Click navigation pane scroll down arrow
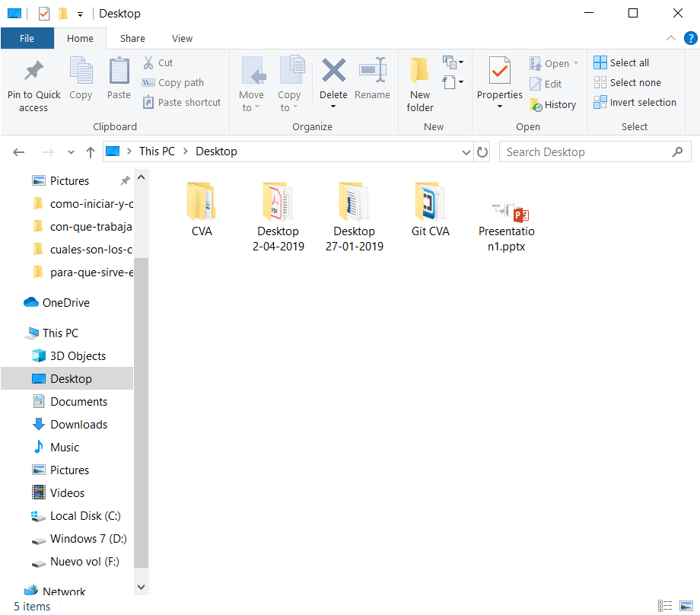700x615 pixels. pyautogui.click(x=141, y=587)
